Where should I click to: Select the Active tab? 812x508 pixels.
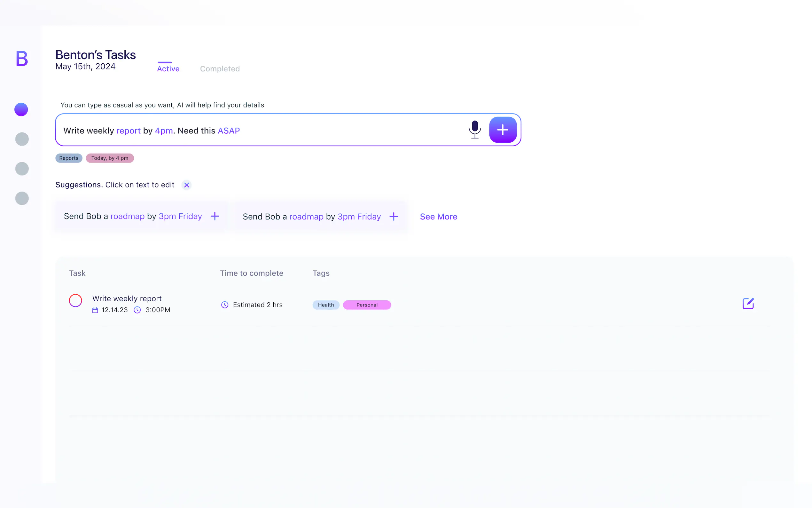pos(168,68)
